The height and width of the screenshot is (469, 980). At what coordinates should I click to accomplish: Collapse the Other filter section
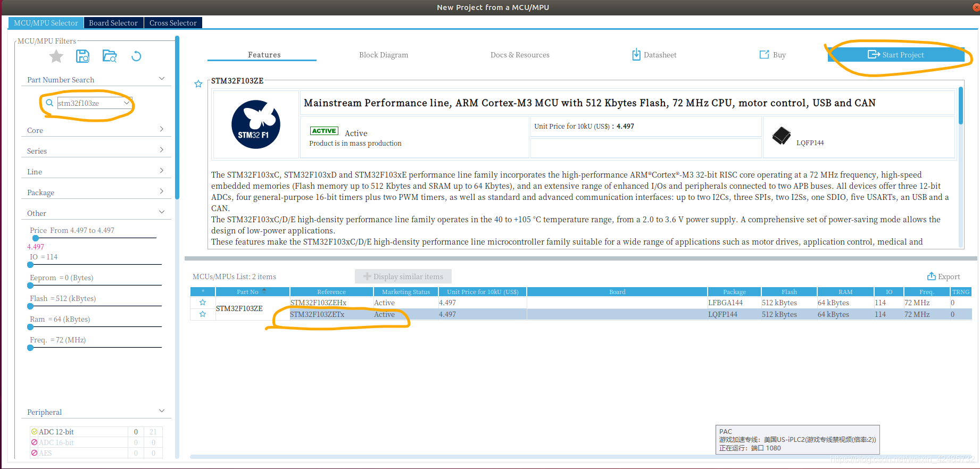(x=162, y=212)
